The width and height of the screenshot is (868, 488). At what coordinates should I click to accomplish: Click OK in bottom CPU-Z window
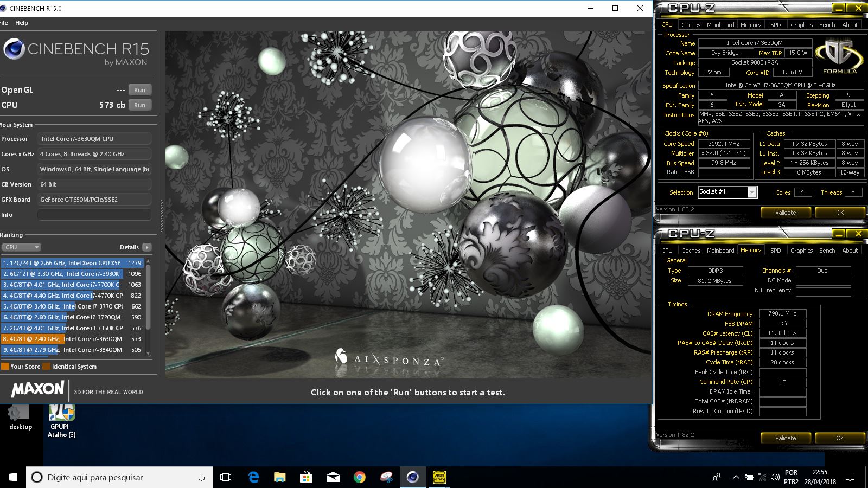point(840,438)
